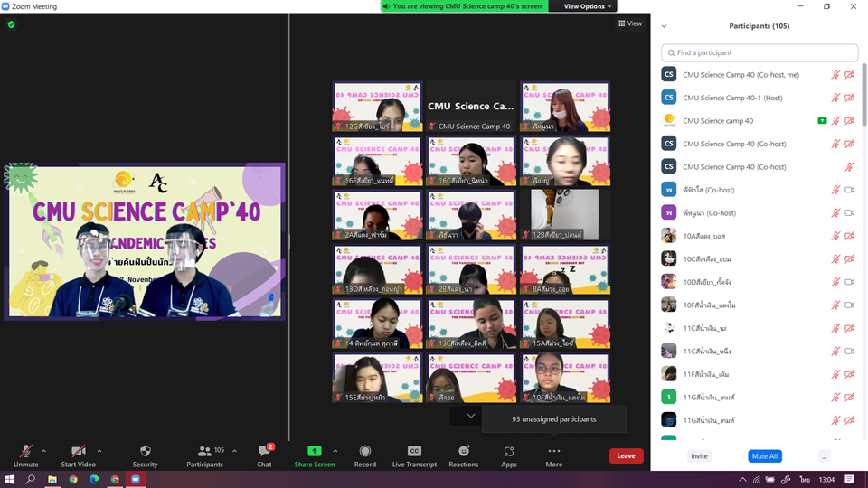Open the Chat panel

coord(264,455)
